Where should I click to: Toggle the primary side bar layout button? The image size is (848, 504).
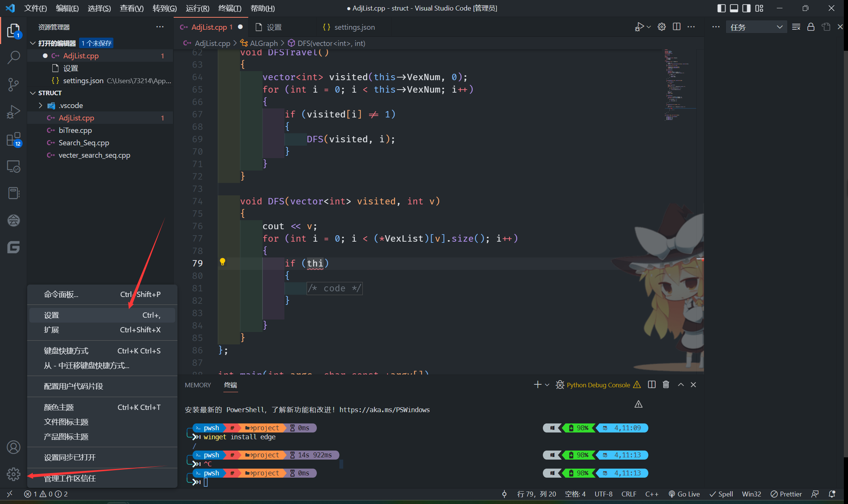click(x=721, y=8)
